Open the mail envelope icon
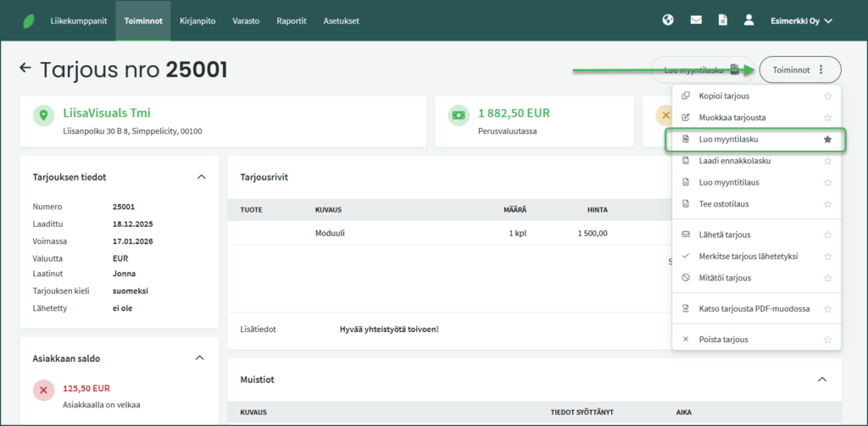Screen dimensions: 868x426 pos(696,20)
